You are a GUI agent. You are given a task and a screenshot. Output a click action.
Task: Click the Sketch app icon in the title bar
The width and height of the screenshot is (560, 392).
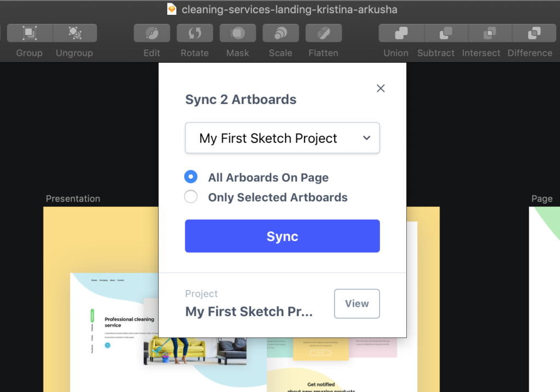(171, 9)
